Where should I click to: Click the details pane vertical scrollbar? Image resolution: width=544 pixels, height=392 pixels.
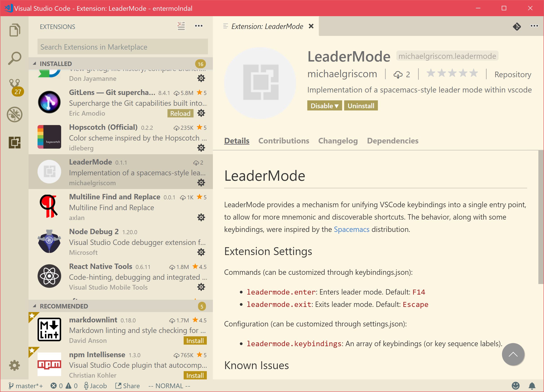(x=541, y=217)
